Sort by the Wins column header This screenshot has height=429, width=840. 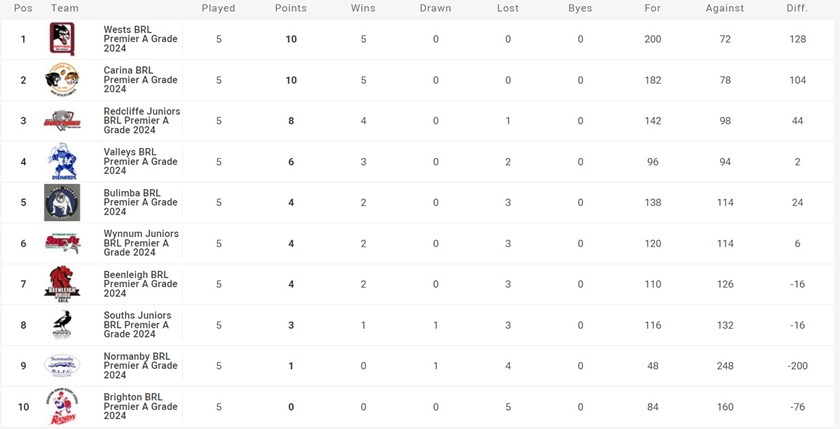(363, 8)
